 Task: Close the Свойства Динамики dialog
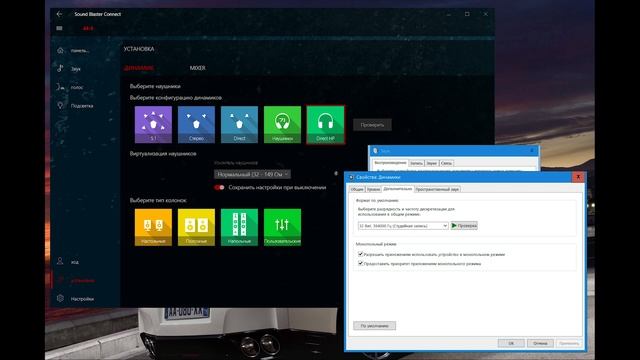point(578,177)
